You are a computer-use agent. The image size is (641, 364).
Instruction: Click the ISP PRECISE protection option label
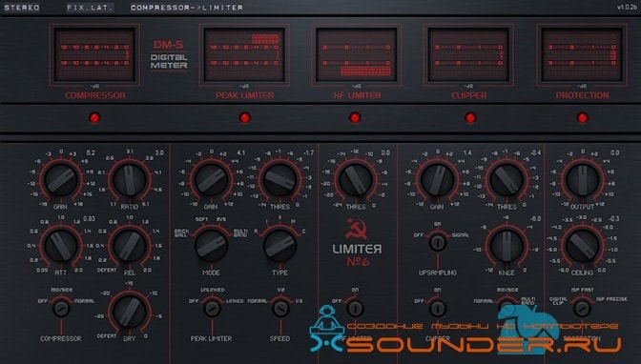[611, 299]
